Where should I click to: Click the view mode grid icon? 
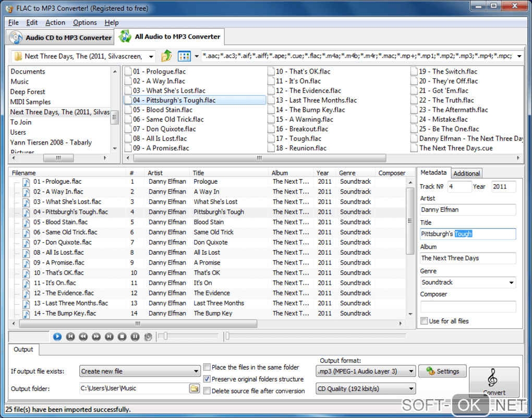click(184, 56)
